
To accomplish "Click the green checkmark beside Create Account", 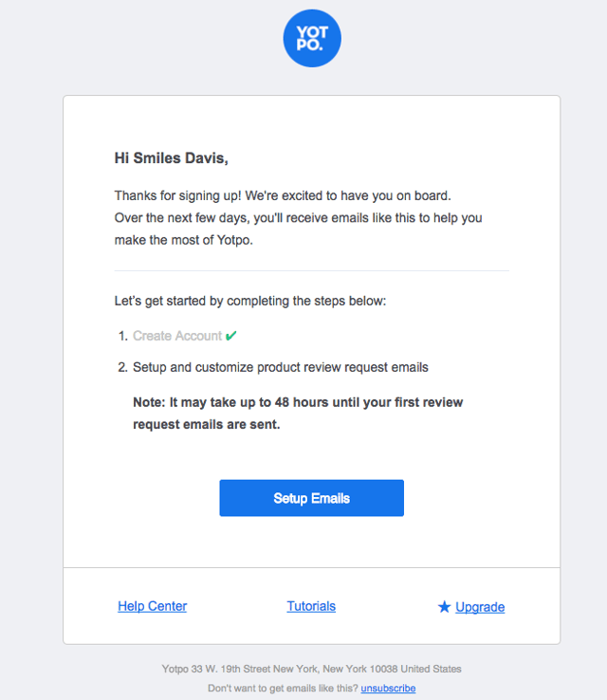I will [x=231, y=335].
